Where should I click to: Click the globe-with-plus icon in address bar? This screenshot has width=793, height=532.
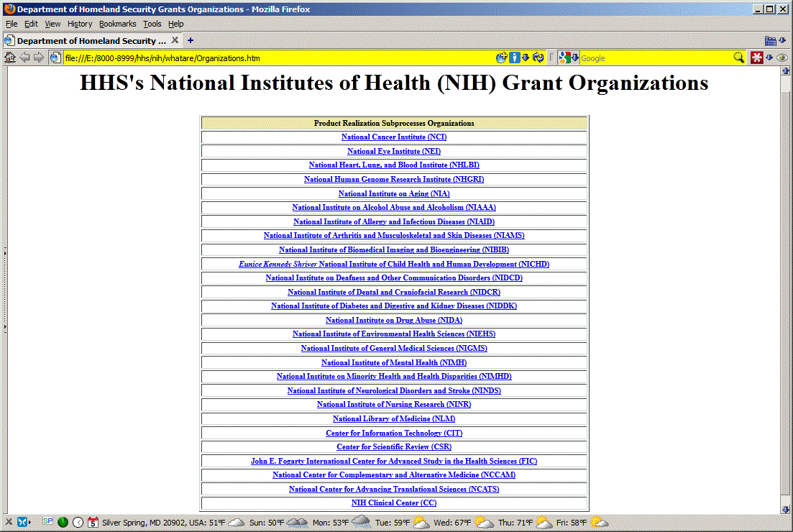click(x=501, y=58)
